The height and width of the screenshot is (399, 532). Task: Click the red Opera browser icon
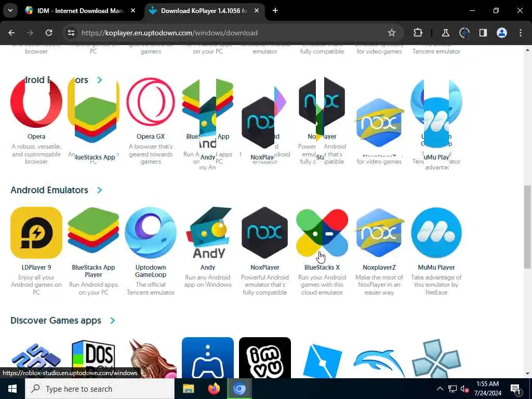pos(36,102)
